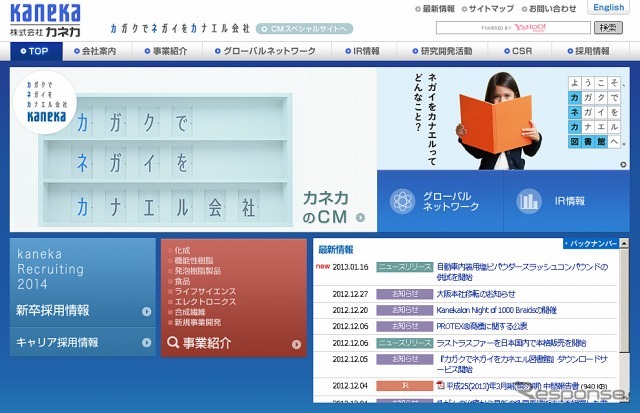Open the 採用情報 navigation tab

(590, 51)
